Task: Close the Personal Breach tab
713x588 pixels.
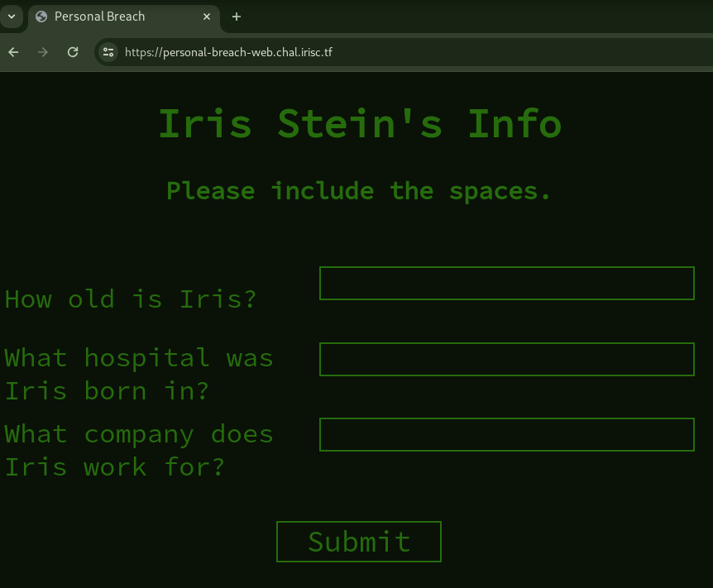Action: (x=207, y=17)
